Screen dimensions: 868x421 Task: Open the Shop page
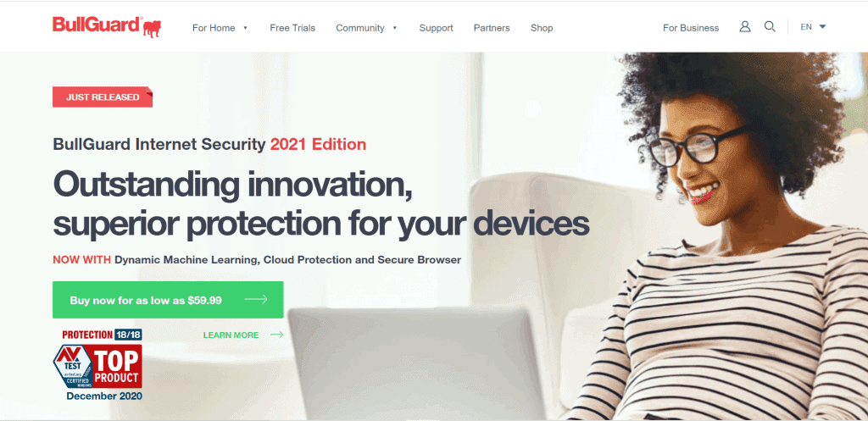point(542,28)
